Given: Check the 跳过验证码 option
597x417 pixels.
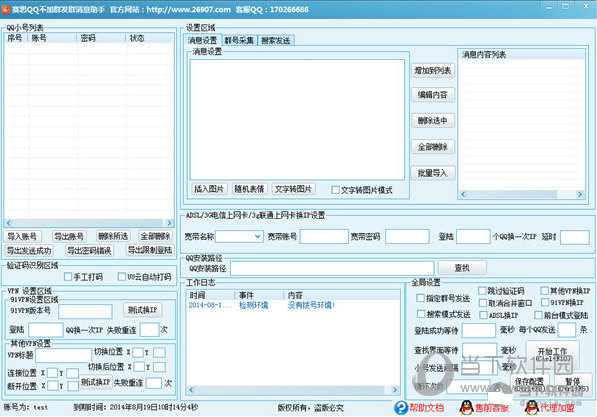Looking at the screenshot, I should [x=482, y=291].
